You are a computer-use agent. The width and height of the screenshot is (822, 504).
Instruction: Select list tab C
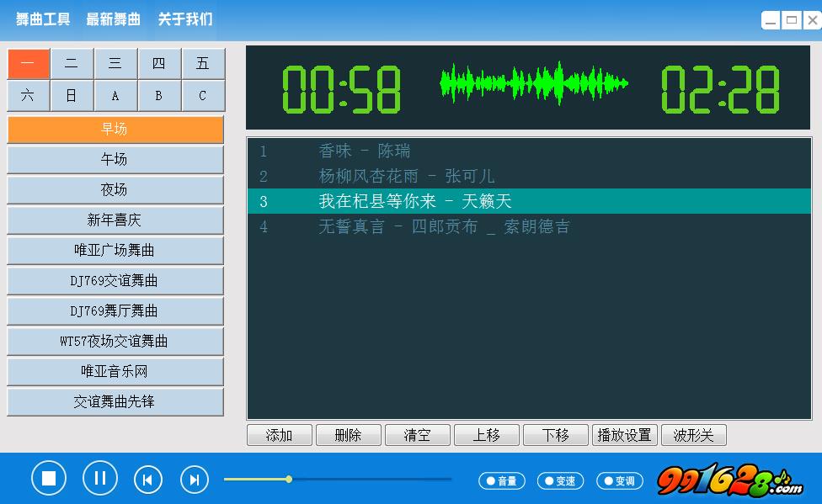tap(203, 95)
